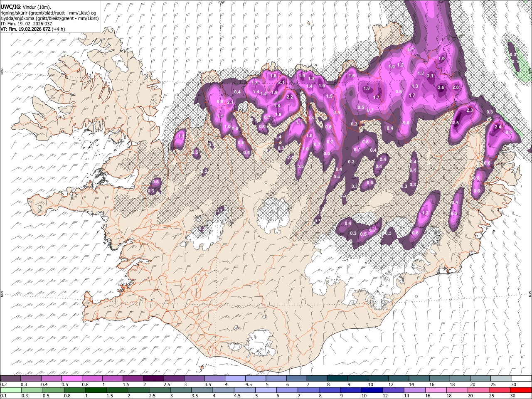This screenshot has height=399, width=532.
Task: Click the '20W' longitude label
Action: click(x=221, y=2)
